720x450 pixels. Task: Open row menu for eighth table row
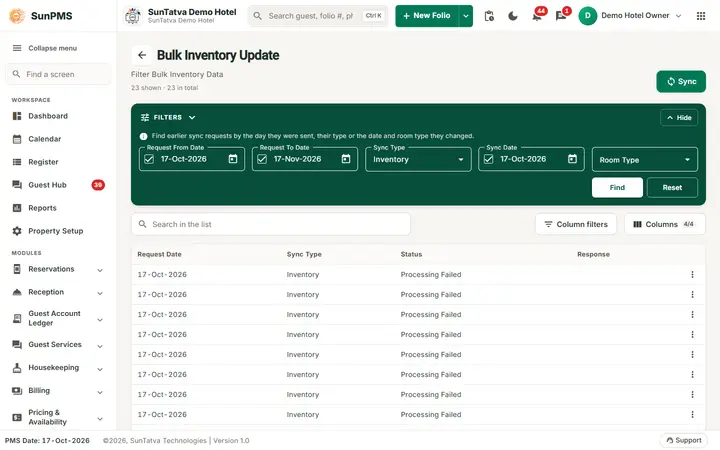(692, 415)
